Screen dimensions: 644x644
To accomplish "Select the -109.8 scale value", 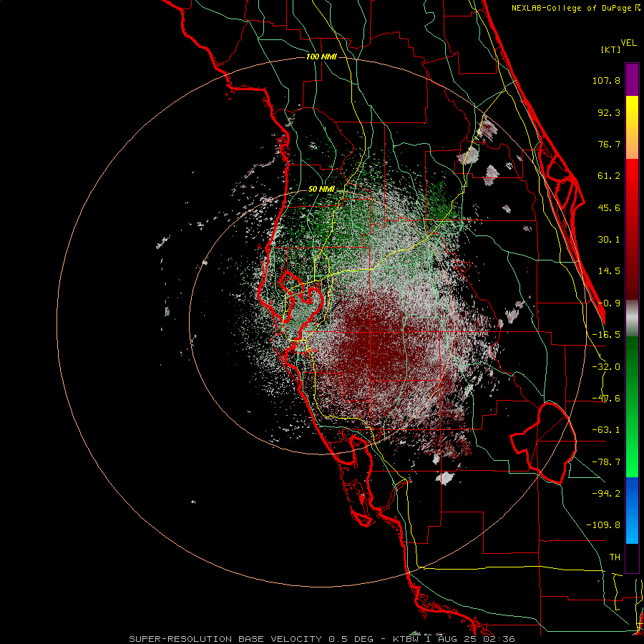I will click(x=603, y=525).
